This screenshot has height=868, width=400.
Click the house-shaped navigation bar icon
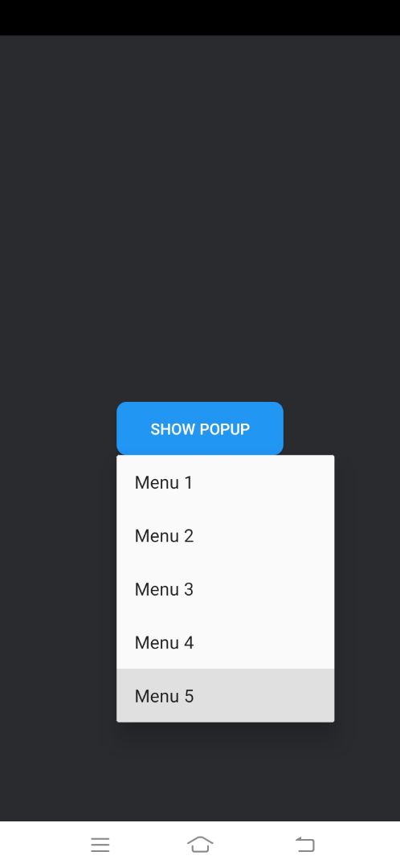pyautogui.click(x=200, y=844)
